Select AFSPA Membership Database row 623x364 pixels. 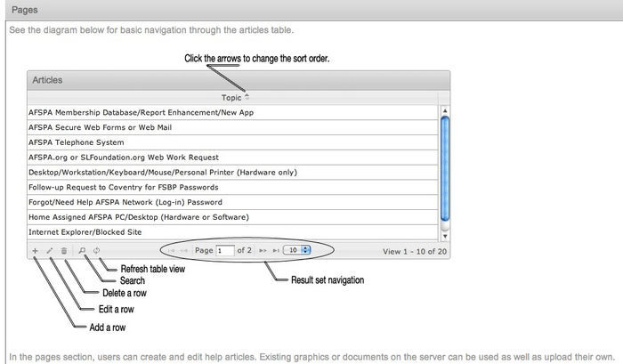(141, 112)
